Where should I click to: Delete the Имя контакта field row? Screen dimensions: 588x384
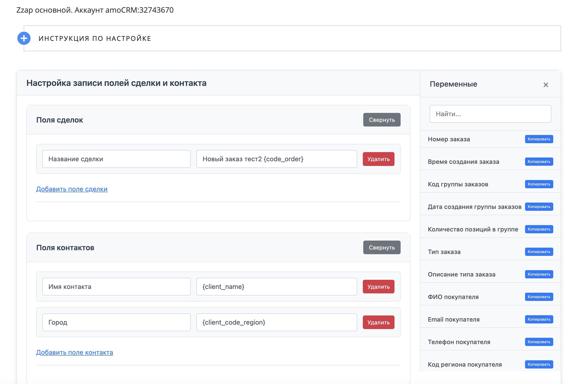pos(378,287)
